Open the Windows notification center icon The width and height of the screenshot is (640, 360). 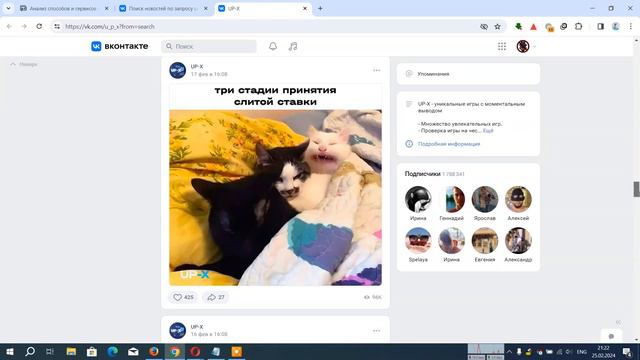coord(627,351)
